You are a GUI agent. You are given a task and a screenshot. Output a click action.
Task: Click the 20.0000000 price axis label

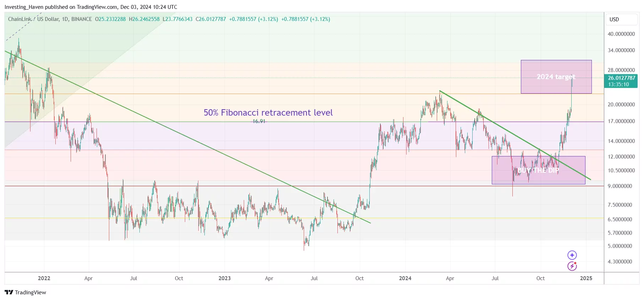pyautogui.click(x=621, y=105)
